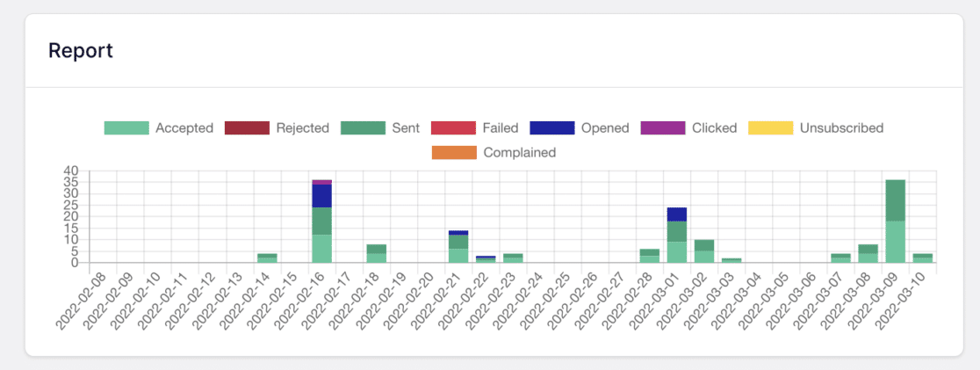Toggle the Rejected legend color swatch

248,128
